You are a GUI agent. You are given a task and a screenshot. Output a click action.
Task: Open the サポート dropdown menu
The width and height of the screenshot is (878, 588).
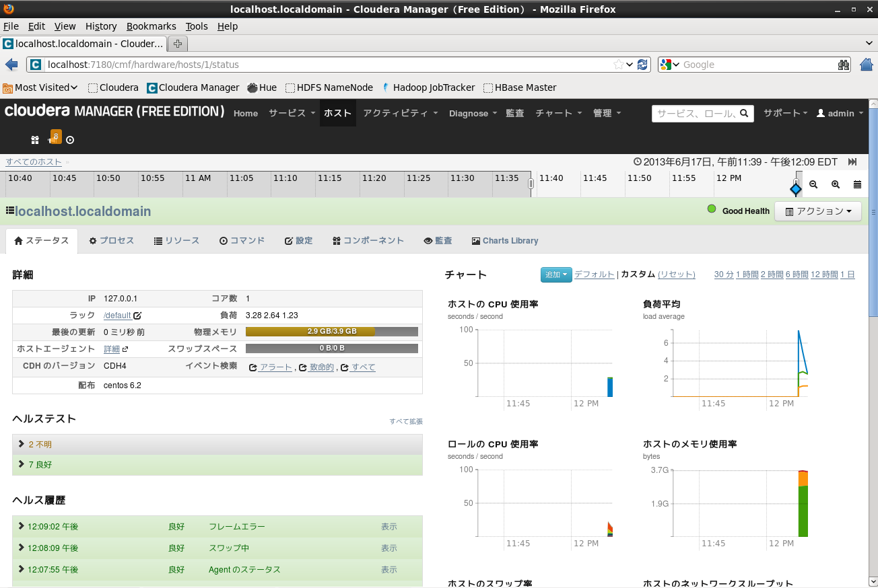(x=786, y=113)
